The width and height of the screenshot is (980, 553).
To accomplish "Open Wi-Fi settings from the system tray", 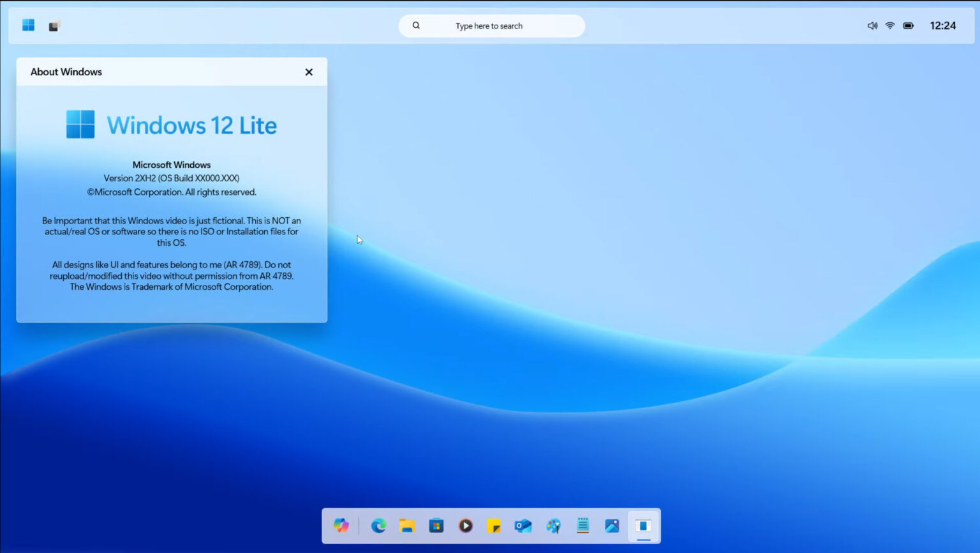I will [889, 26].
